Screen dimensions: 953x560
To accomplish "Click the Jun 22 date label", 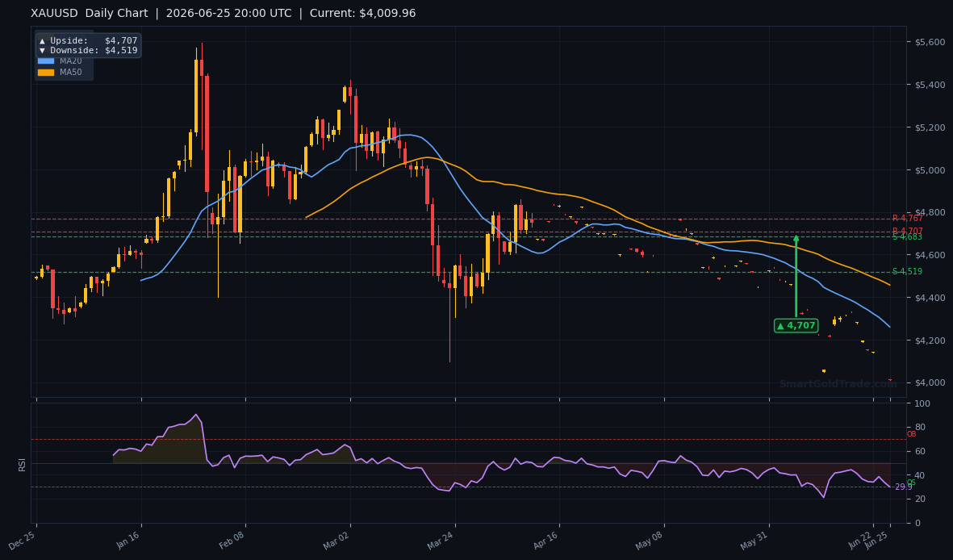I will 861,539.
